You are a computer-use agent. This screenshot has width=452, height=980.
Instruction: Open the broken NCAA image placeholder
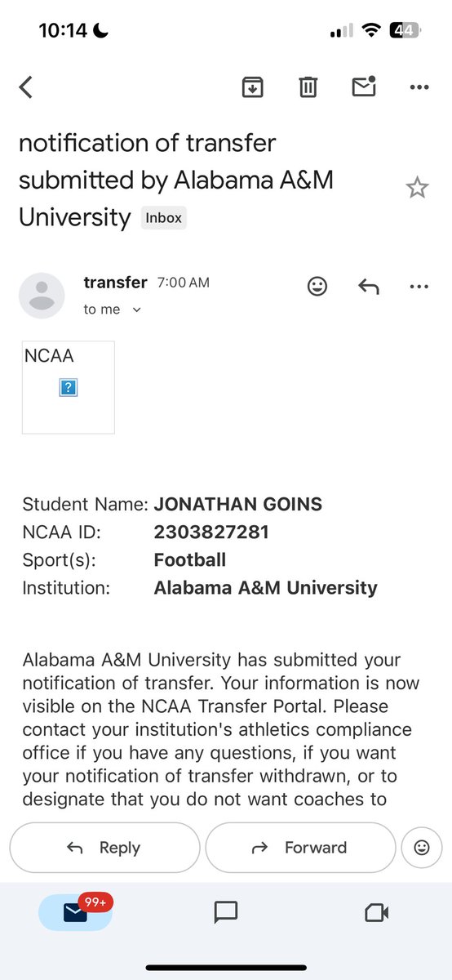coord(69,387)
